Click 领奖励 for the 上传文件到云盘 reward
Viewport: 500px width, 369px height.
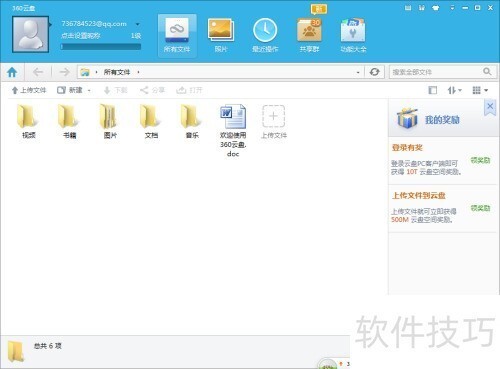(x=480, y=208)
